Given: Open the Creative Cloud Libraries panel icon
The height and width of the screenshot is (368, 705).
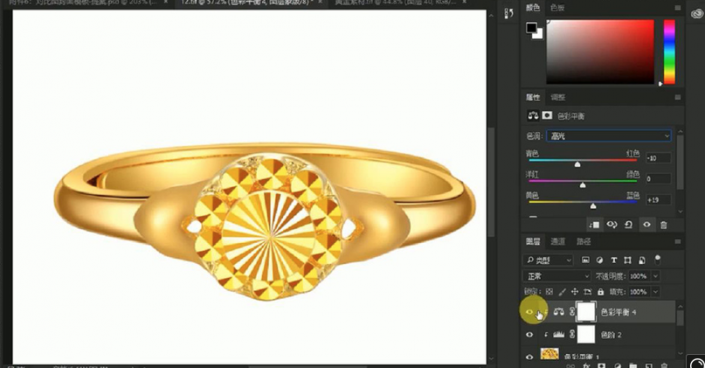Looking at the screenshot, I should (x=697, y=13).
